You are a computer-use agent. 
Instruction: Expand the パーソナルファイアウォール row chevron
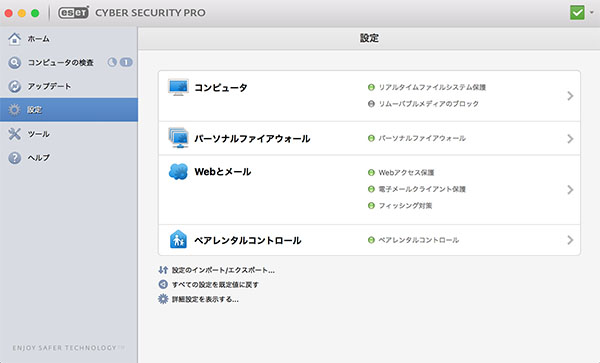point(570,138)
